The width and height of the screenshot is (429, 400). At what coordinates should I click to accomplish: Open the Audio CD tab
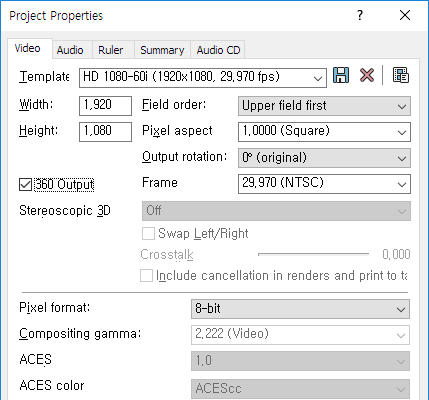(218, 50)
